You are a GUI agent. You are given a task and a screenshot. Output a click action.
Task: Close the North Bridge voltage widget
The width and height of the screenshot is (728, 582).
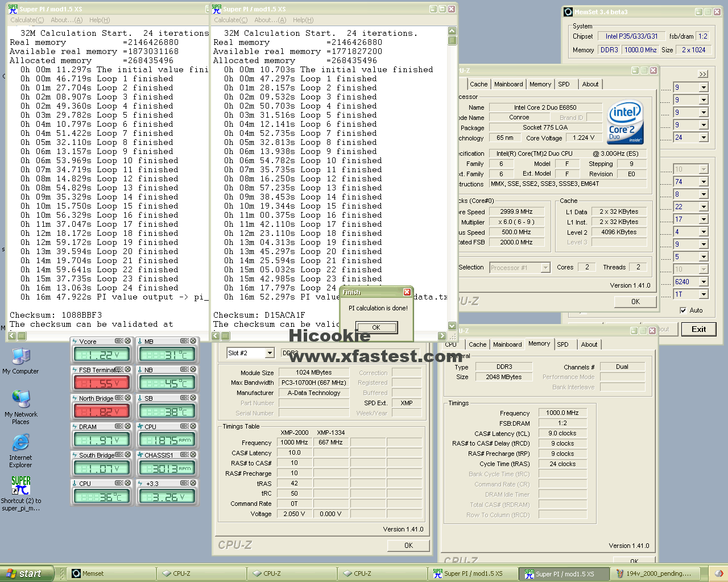(127, 398)
